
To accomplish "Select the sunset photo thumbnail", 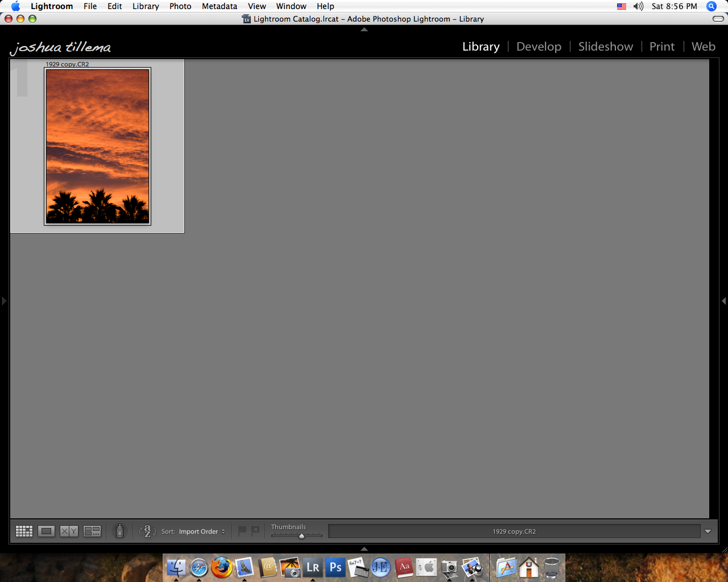I will tap(97, 146).
